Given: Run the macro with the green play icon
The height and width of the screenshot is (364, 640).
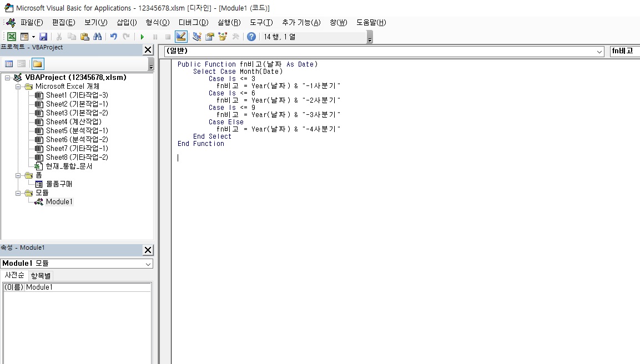Looking at the screenshot, I should tap(142, 37).
